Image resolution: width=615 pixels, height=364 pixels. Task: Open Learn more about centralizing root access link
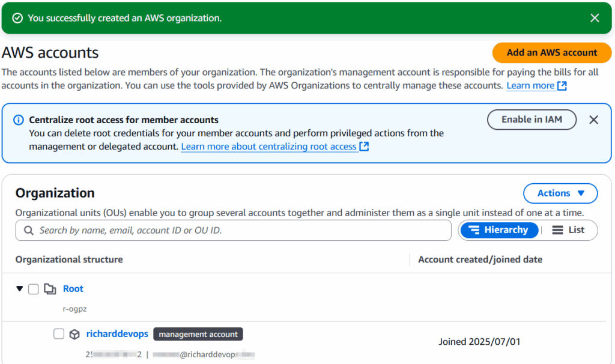[274, 147]
